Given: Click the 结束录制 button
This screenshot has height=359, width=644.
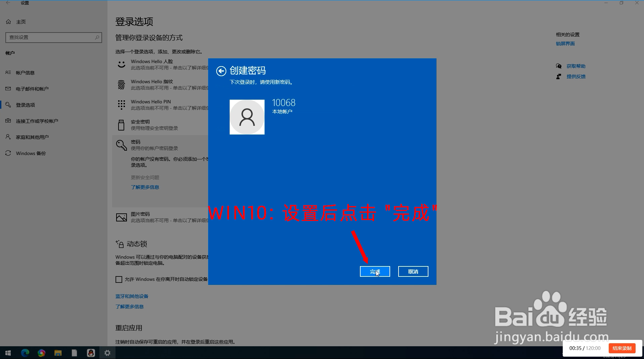Looking at the screenshot, I should click(622, 348).
